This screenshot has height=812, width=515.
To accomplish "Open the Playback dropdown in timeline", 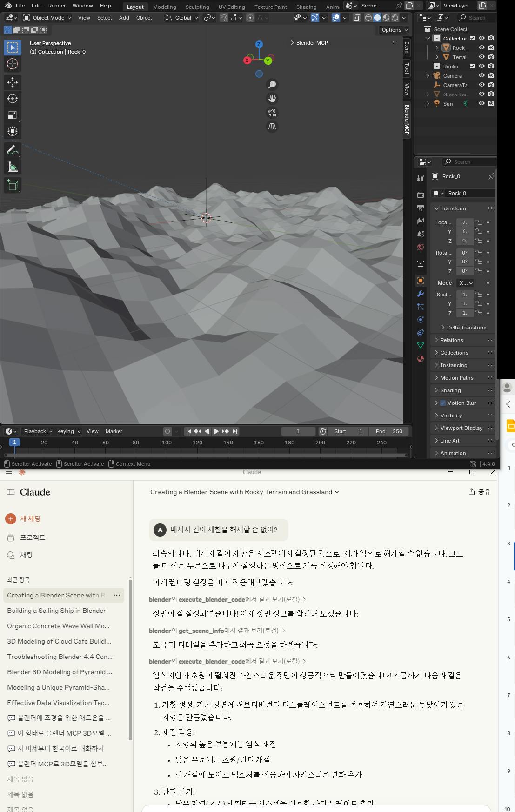I will (x=37, y=431).
